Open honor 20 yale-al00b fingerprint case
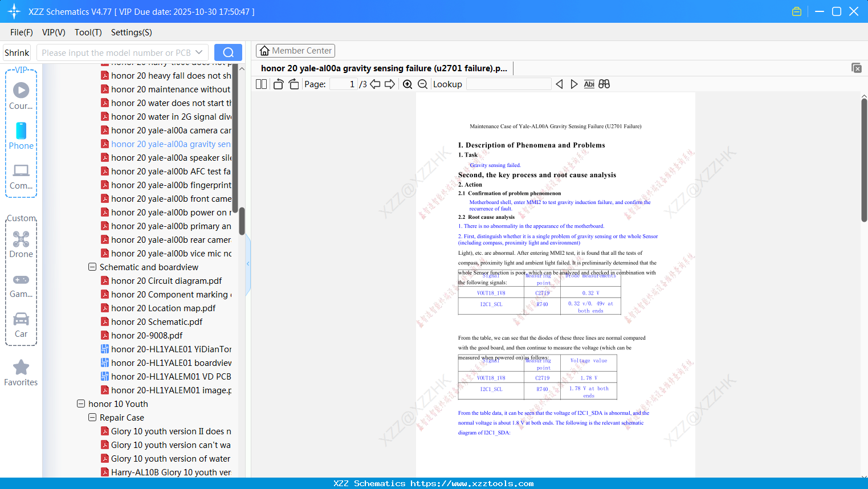The image size is (868, 489). (x=171, y=185)
